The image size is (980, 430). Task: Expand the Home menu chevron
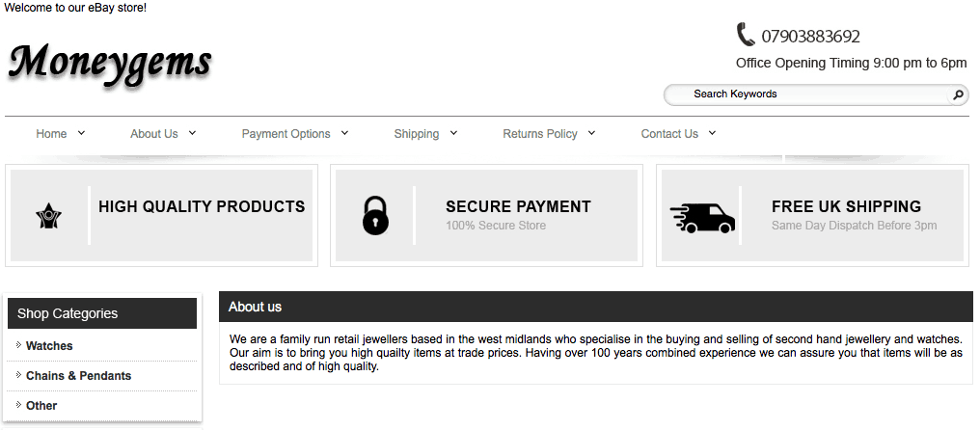pyautogui.click(x=81, y=133)
